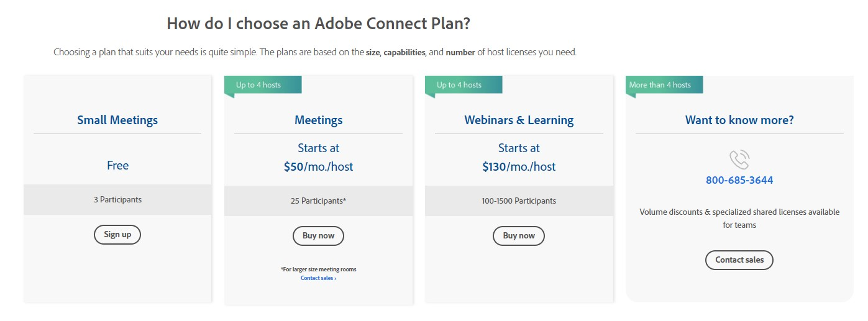
Task: Click the 'Up to 4 hosts' ribbon on Meetings
Action: [263, 86]
